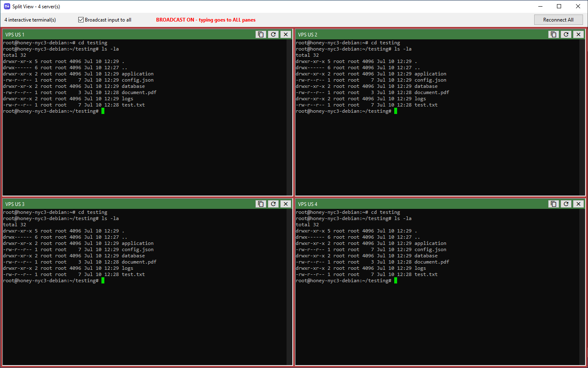Click 'cd testing' command in VPS US 3
Viewport: 588px width, 368px height.
93,212
